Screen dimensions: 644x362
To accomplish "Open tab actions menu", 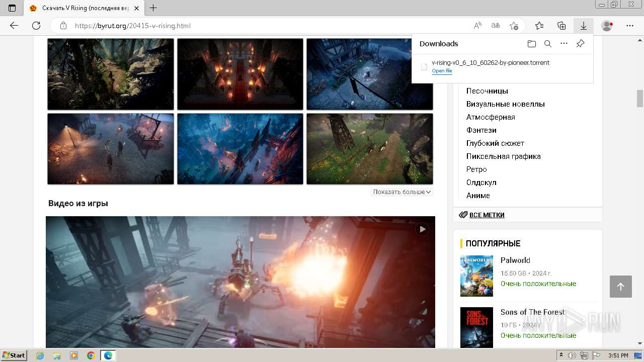I will tap(12, 8).
